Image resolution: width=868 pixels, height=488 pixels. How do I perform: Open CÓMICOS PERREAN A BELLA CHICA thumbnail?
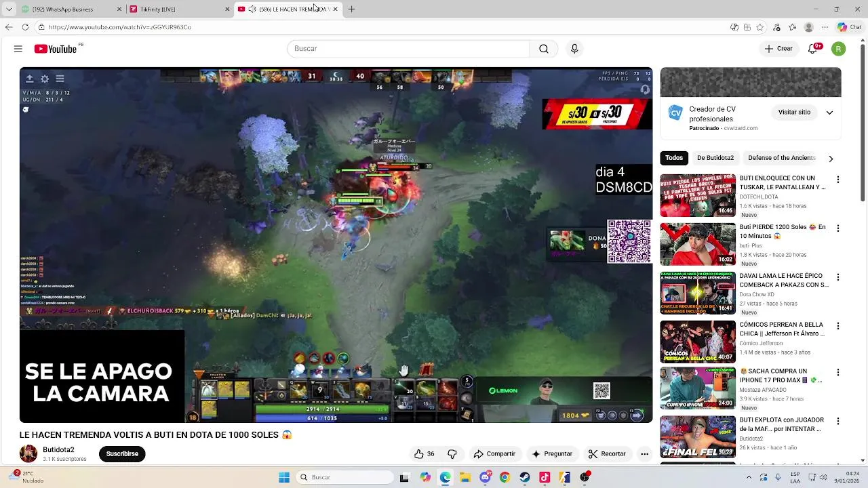coord(698,342)
